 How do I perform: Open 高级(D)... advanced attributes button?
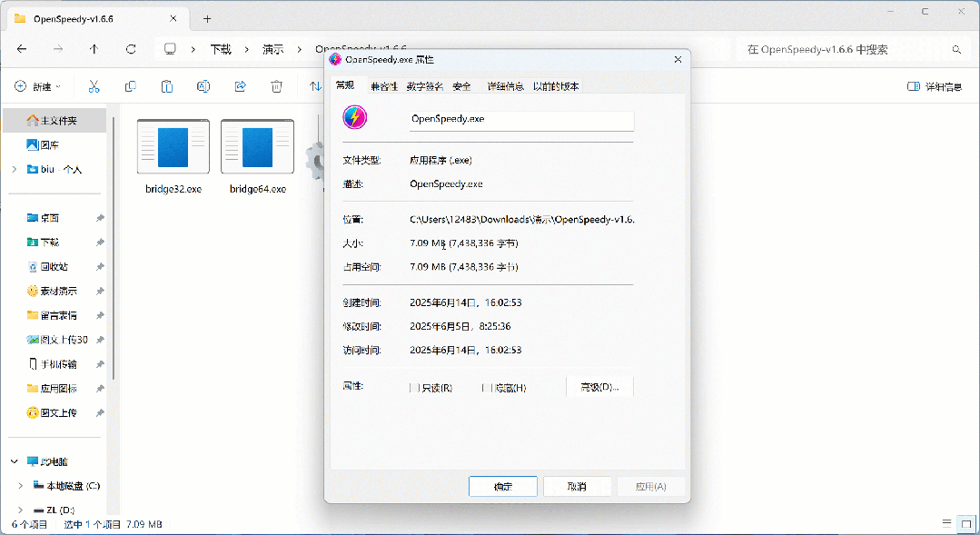coord(599,387)
